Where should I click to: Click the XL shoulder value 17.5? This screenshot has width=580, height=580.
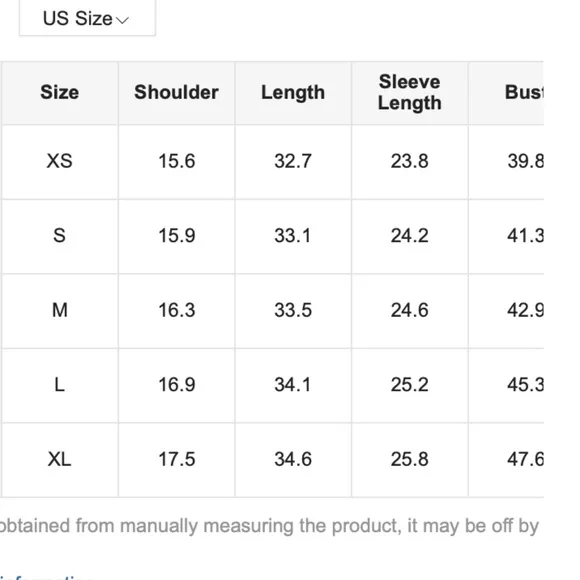click(176, 459)
